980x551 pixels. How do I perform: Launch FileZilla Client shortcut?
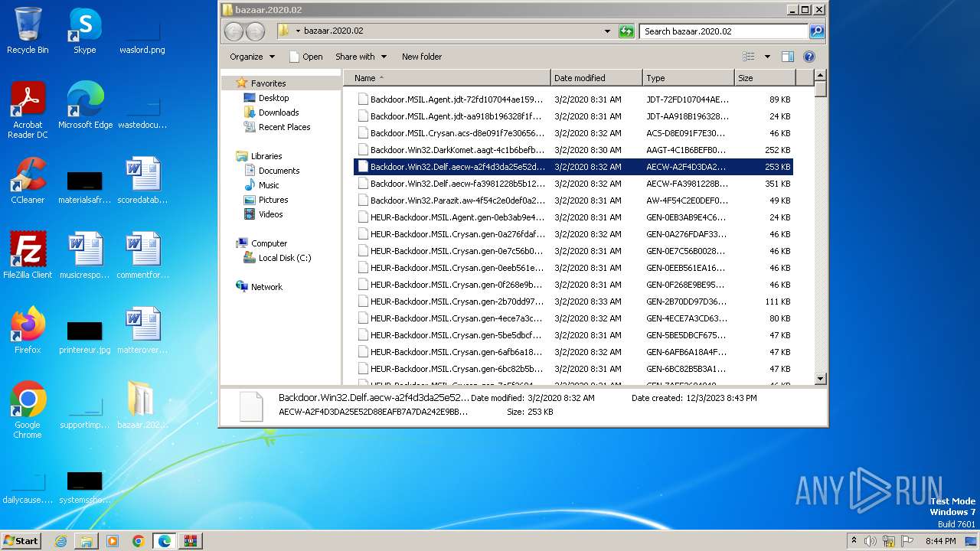[x=28, y=255]
